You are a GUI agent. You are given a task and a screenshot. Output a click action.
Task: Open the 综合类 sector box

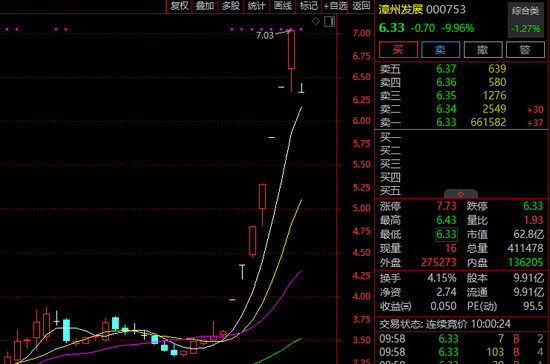click(x=525, y=20)
